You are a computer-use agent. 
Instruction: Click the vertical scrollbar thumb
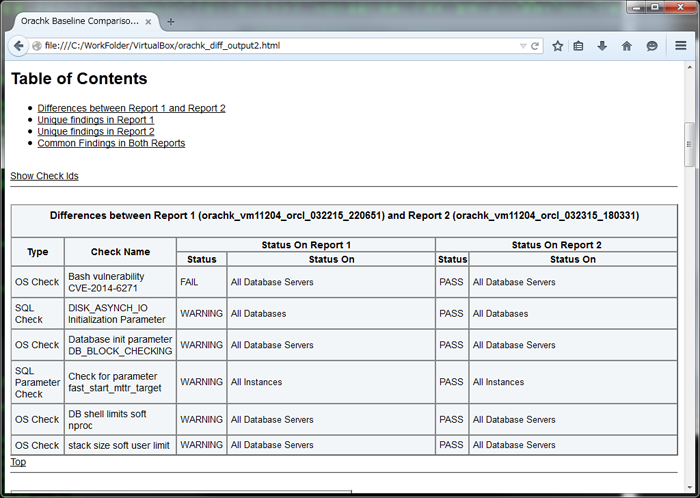(x=689, y=145)
